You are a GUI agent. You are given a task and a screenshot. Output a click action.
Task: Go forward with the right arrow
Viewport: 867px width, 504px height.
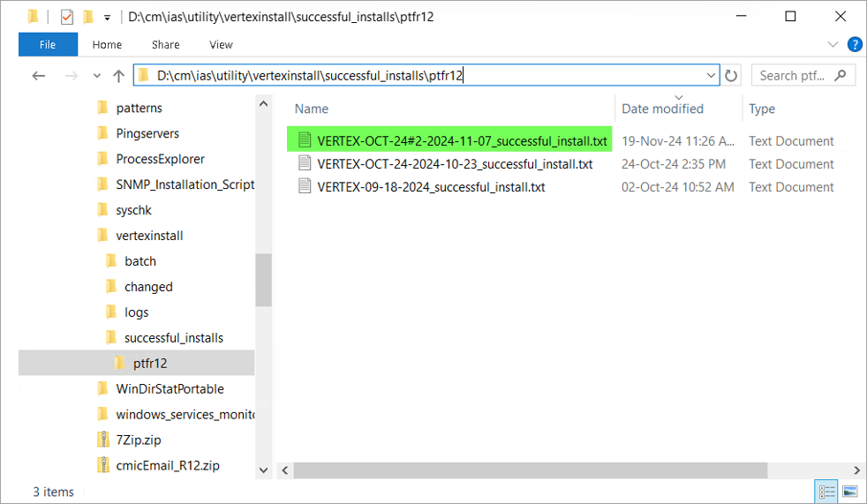click(x=71, y=76)
